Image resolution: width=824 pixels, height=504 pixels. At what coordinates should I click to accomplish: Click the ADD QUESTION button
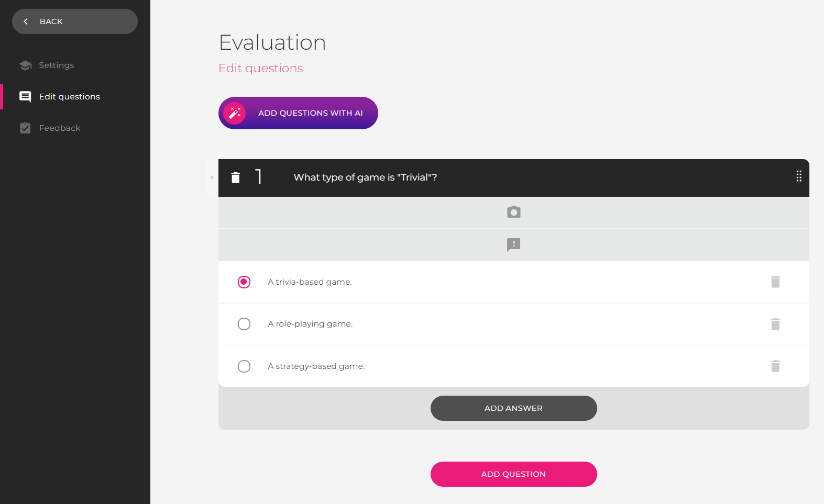(x=513, y=474)
